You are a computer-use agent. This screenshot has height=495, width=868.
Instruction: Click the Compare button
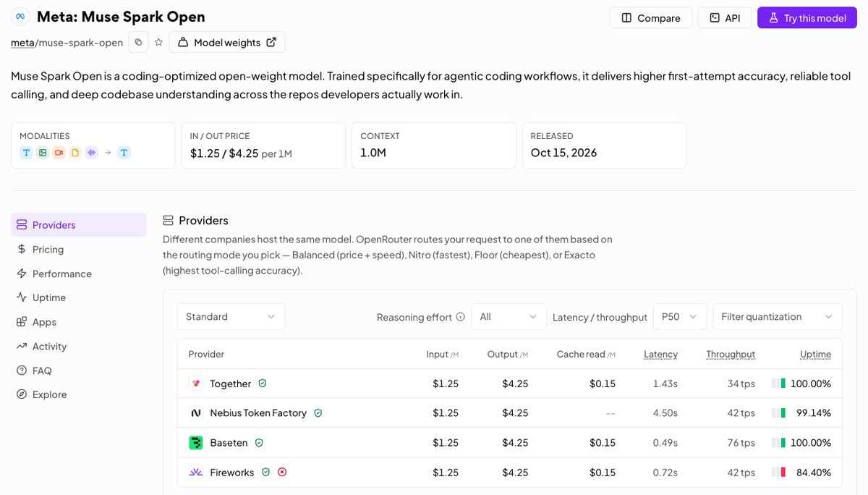651,17
